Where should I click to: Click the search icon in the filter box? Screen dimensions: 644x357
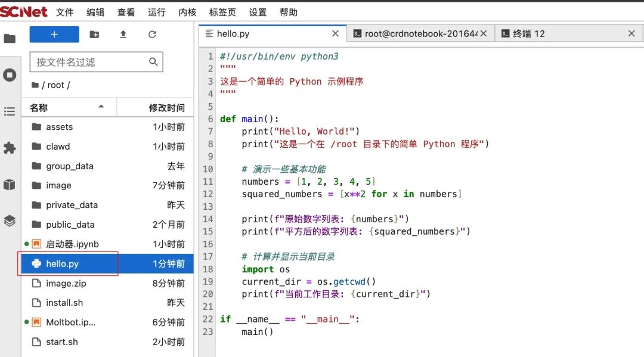pyautogui.click(x=153, y=61)
